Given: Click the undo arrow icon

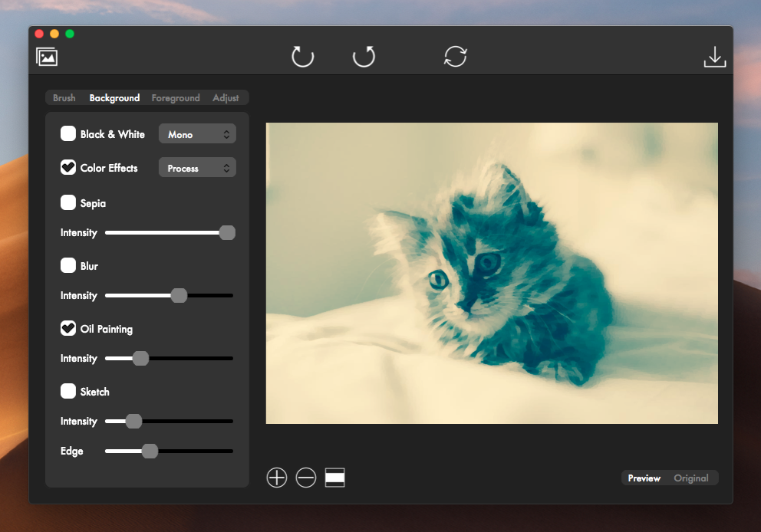Looking at the screenshot, I should (303, 57).
